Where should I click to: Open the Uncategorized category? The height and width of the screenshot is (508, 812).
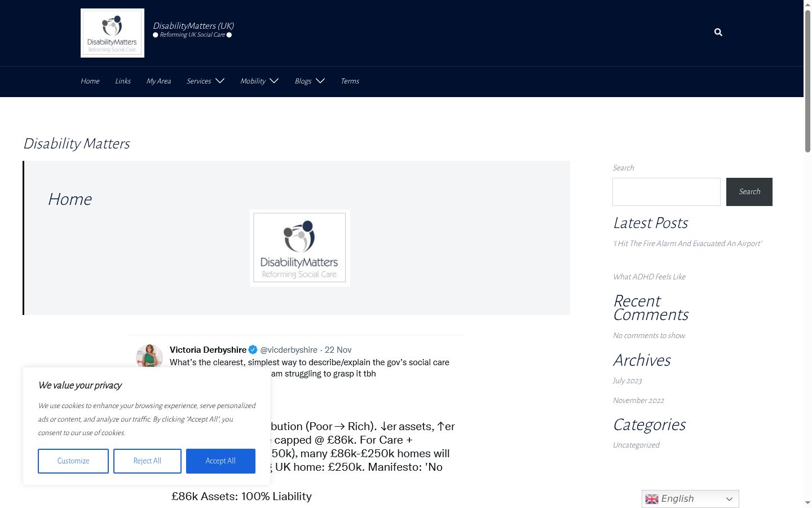click(636, 445)
